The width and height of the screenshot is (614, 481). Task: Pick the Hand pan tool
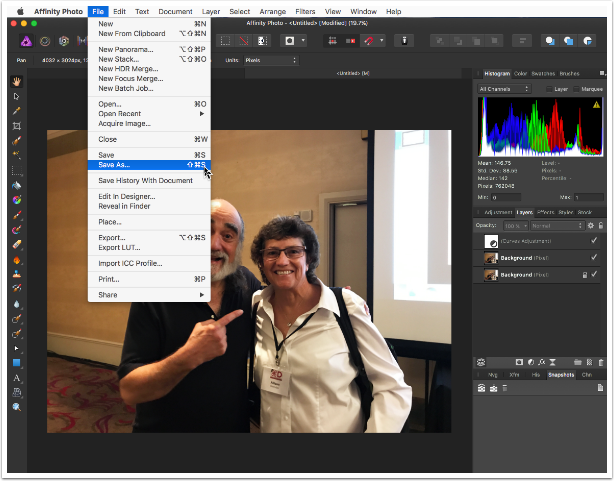point(17,82)
